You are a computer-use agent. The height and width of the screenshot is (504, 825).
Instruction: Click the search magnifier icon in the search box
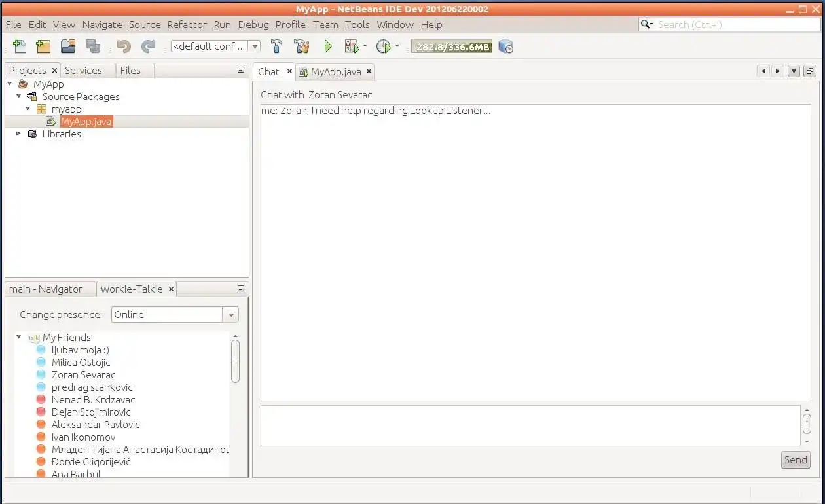pyautogui.click(x=646, y=24)
